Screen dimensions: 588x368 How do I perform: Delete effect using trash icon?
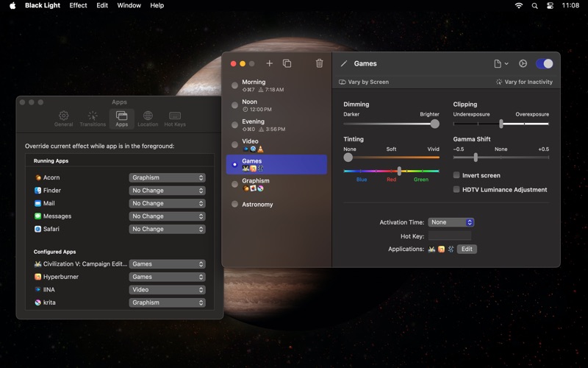click(x=319, y=63)
